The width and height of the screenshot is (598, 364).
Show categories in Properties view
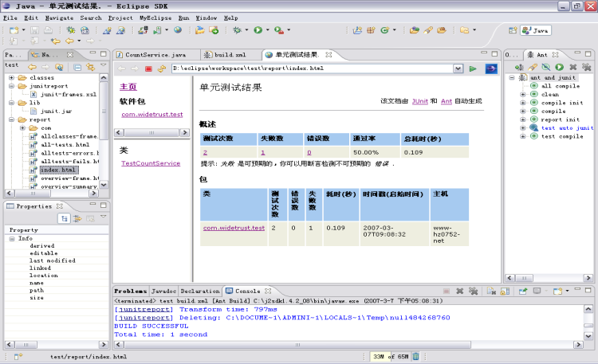[64, 218]
